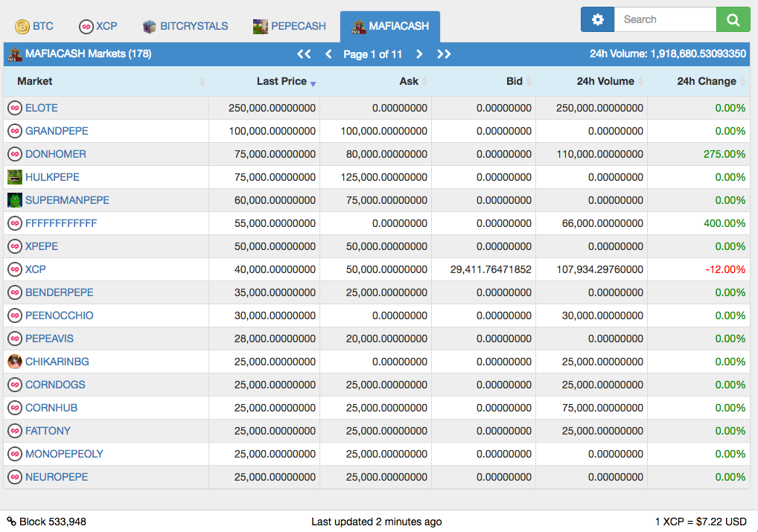Click the CHIKARINBG card thumbnail icon

coord(14,362)
